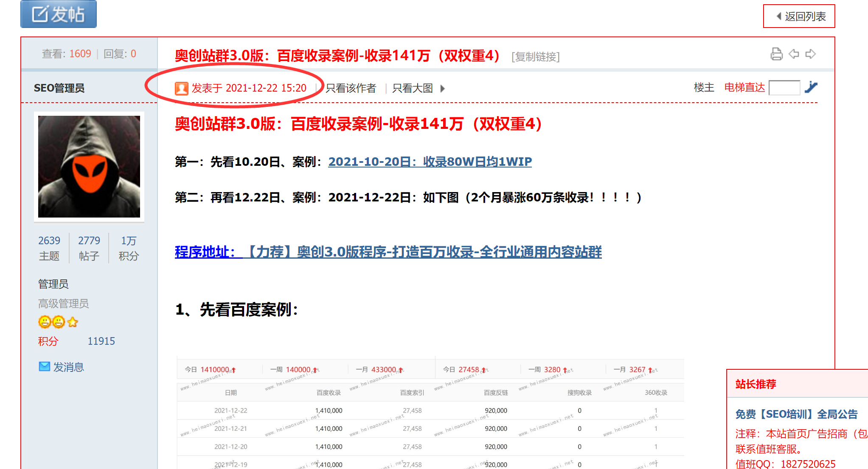Click the envelope icon next to 发消息
This screenshot has width=868, height=469.
pos(44,366)
